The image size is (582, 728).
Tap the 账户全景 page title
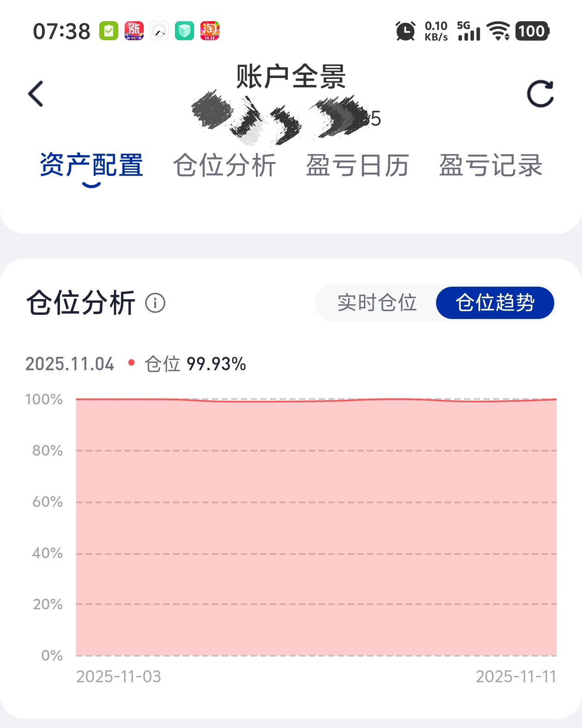[291, 77]
